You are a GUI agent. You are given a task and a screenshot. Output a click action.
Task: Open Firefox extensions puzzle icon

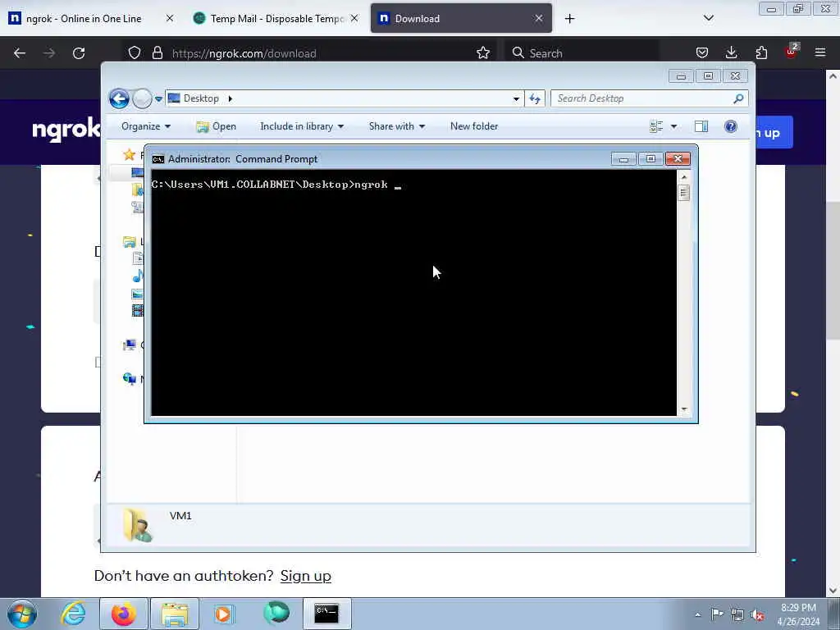[761, 52]
